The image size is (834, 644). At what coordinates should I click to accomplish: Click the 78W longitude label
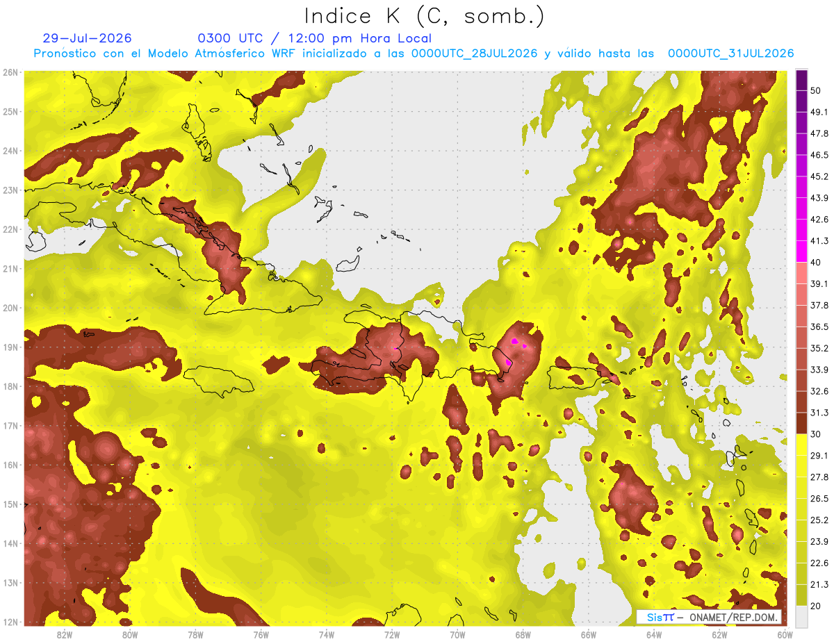[195, 635]
